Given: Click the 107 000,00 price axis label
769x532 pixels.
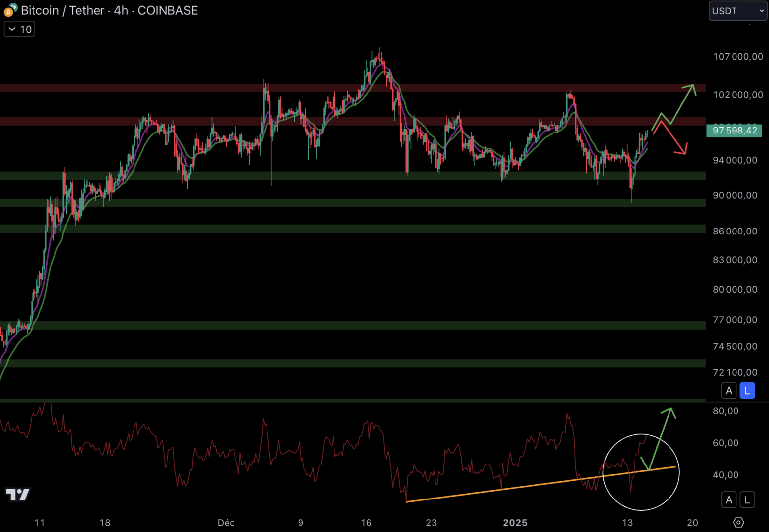Looking at the screenshot, I should [x=737, y=57].
